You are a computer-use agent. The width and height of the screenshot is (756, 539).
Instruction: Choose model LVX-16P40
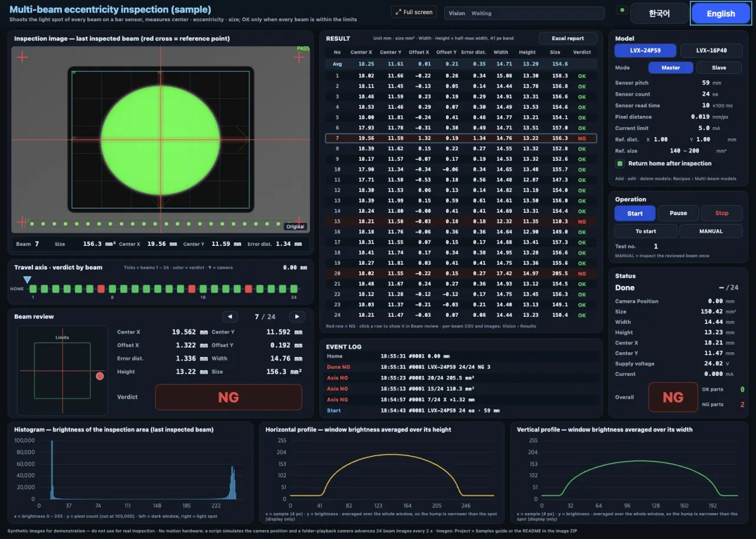712,51
